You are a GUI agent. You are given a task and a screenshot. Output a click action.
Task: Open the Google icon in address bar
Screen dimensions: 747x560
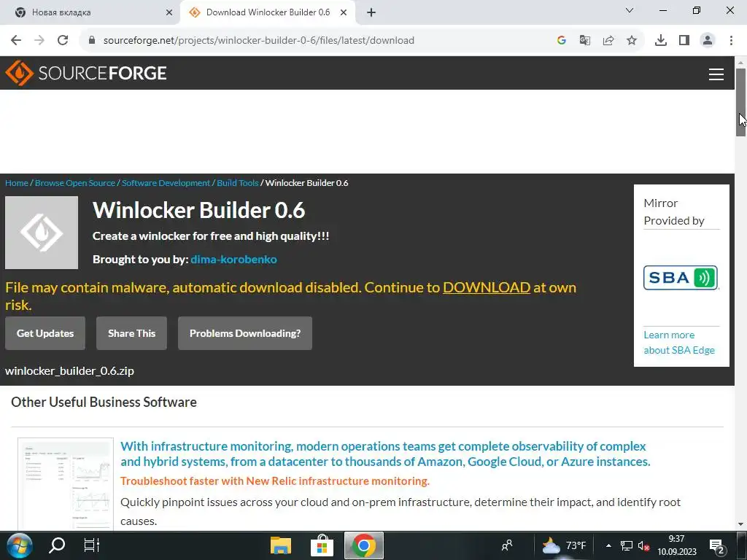coord(561,41)
